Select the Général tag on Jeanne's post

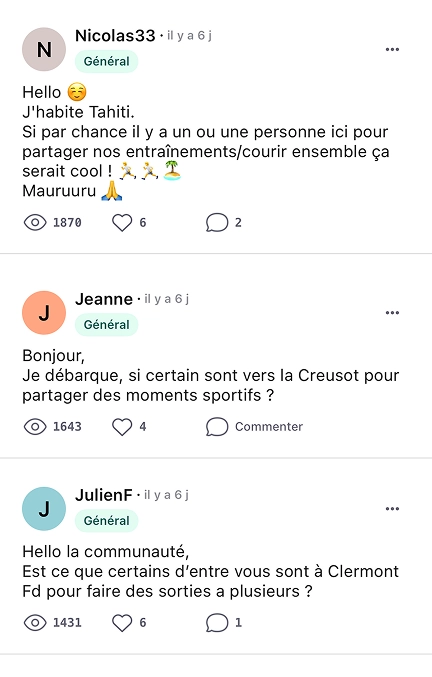(x=107, y=325)
